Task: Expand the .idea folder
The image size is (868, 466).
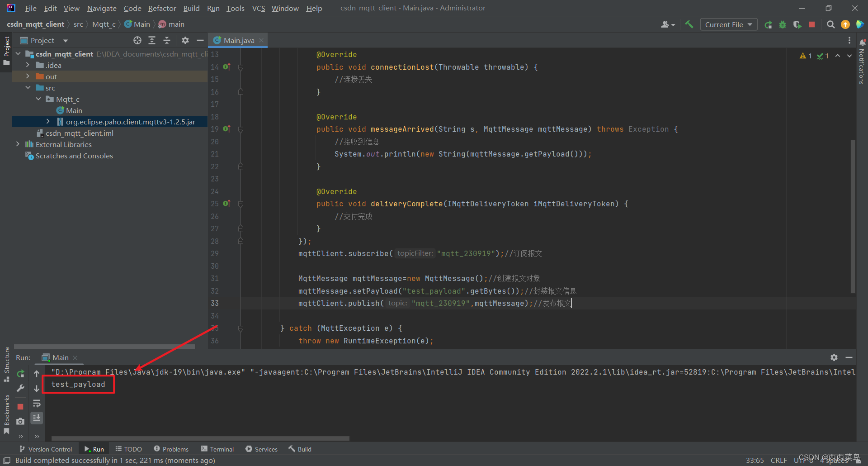Action: 28,65
